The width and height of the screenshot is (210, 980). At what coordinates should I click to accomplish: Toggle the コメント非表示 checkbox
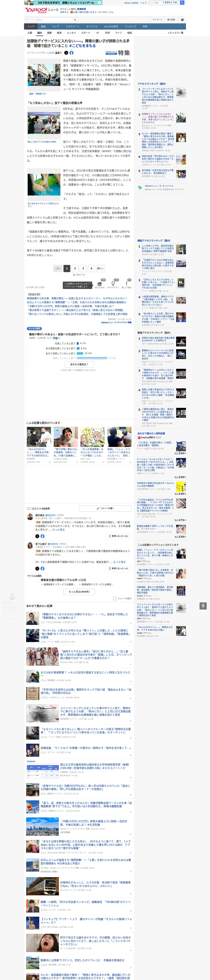[x=115, y=598]
